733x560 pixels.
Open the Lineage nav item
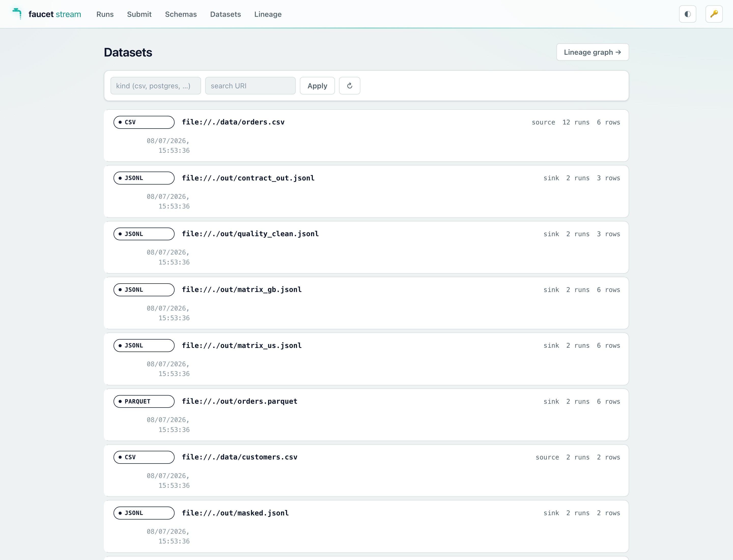coord(268,14)
